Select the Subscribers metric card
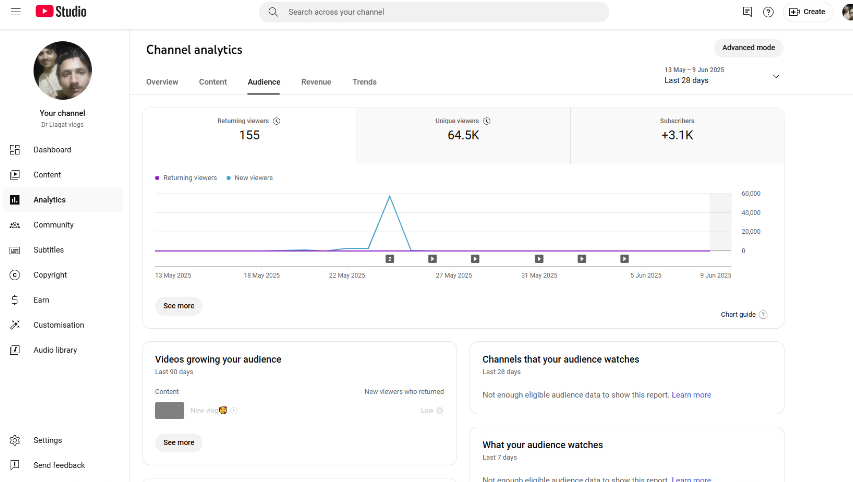 pos(677,135)
